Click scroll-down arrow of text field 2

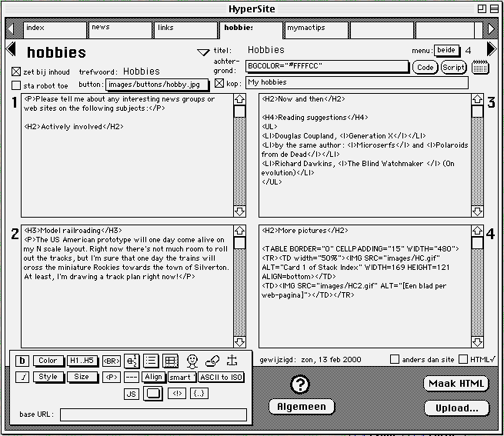click(239, 342)
